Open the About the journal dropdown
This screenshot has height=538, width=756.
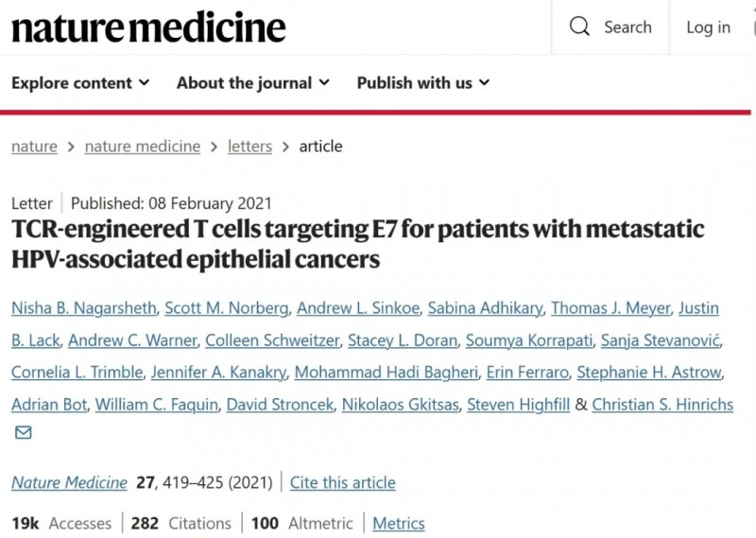(x=252, y=83)
